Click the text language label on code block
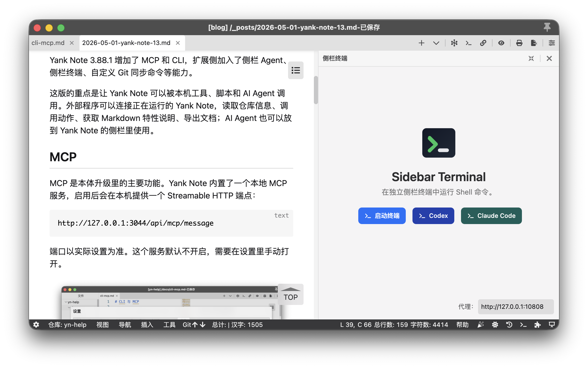 coord(281,216)
